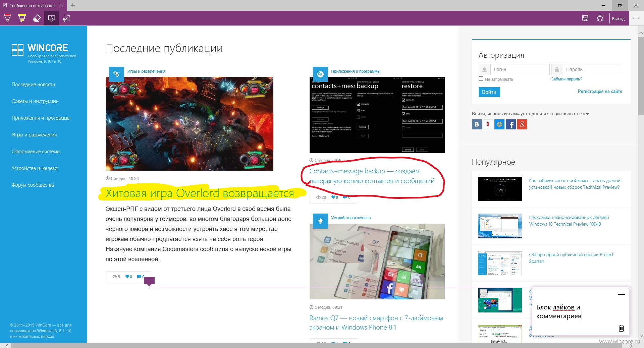This screenshot has height=348, width=644.
Task: Delete the typed note with trash icon
Action: pyautogui.click(x=621, y=328)
